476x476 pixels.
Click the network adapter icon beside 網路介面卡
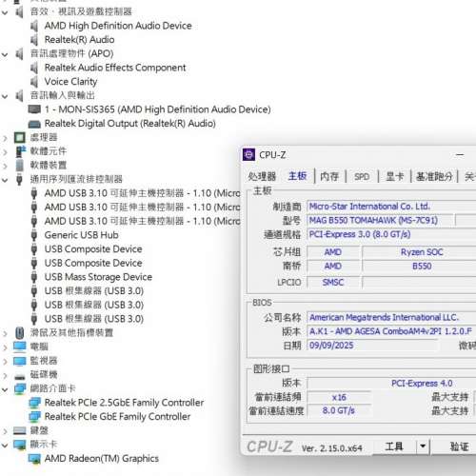(20, 388)
